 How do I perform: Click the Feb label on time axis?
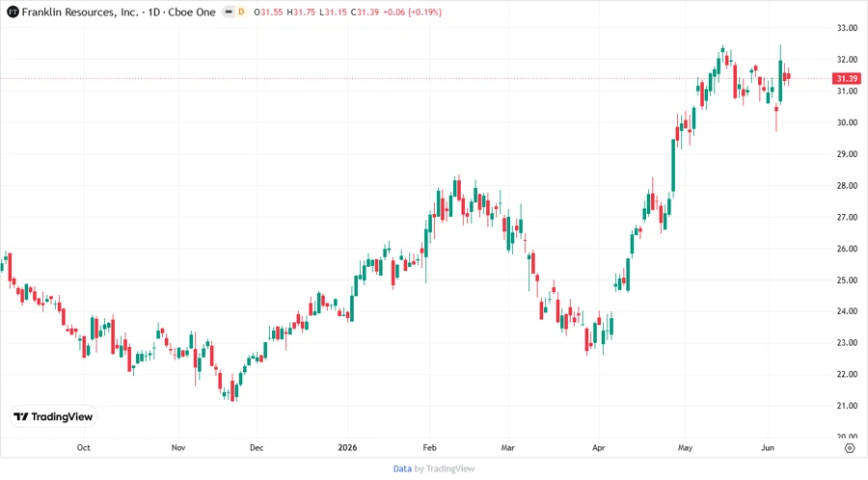point(429,448)
